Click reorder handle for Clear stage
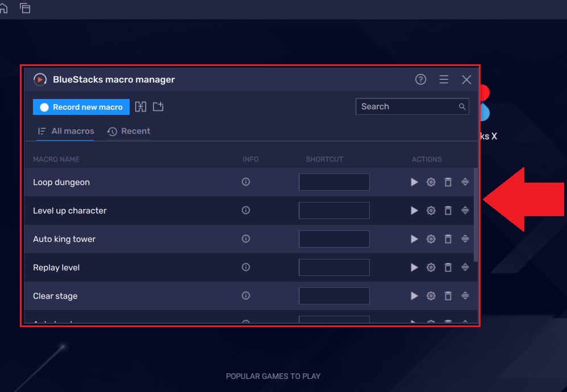Screen dimensions: 567x392 (x=465, y=295)
